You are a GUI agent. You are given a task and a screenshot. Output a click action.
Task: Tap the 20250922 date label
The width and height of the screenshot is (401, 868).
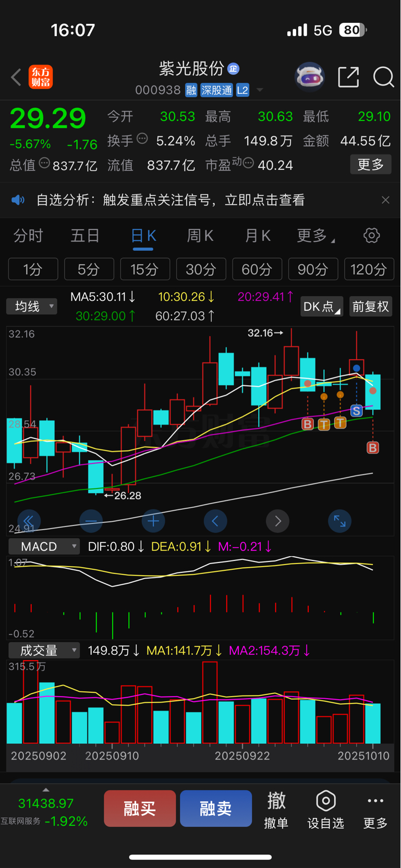(x=242, y=756)
